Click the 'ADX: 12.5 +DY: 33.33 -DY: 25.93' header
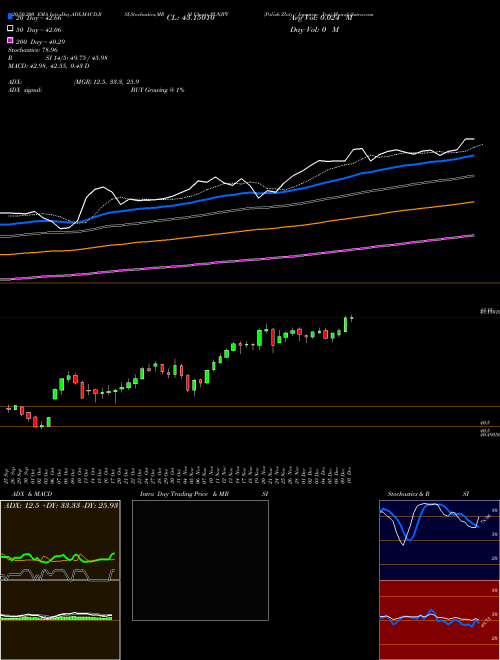This screenshot has width=500, height=660. point(61,505)
